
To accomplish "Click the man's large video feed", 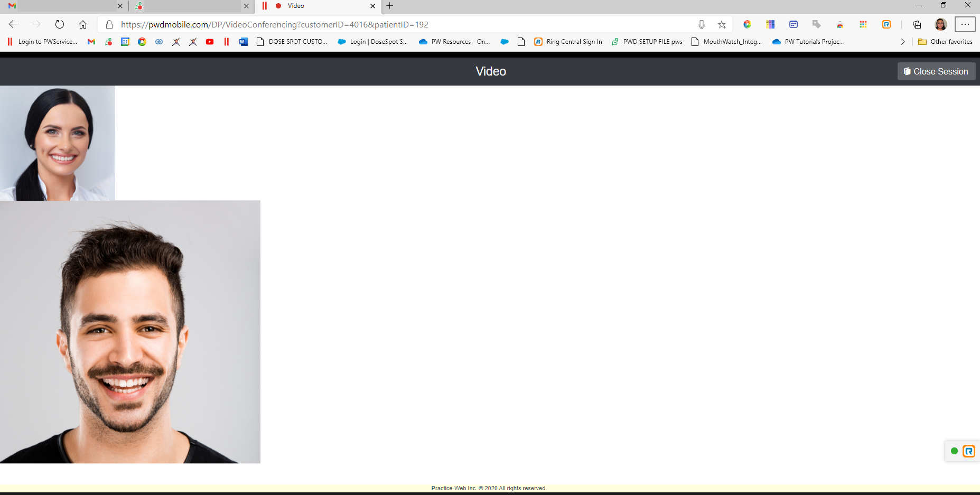I will (x=130, y=332).
